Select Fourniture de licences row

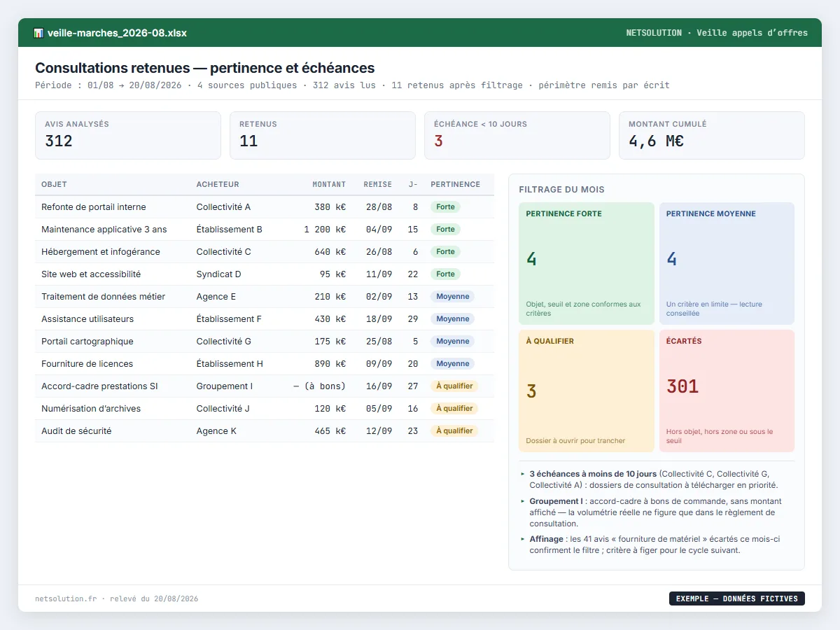[265, 364]
